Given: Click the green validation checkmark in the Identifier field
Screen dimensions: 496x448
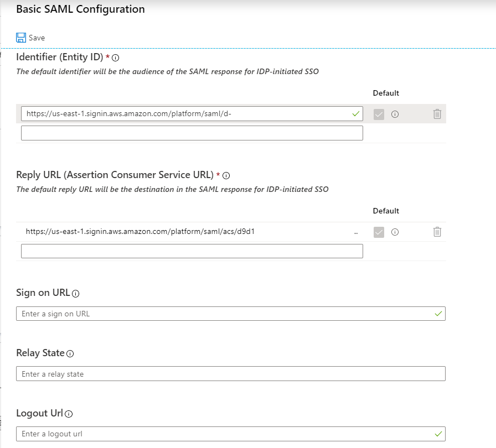Looking at the screenshot, I should [x=356, y=114].
